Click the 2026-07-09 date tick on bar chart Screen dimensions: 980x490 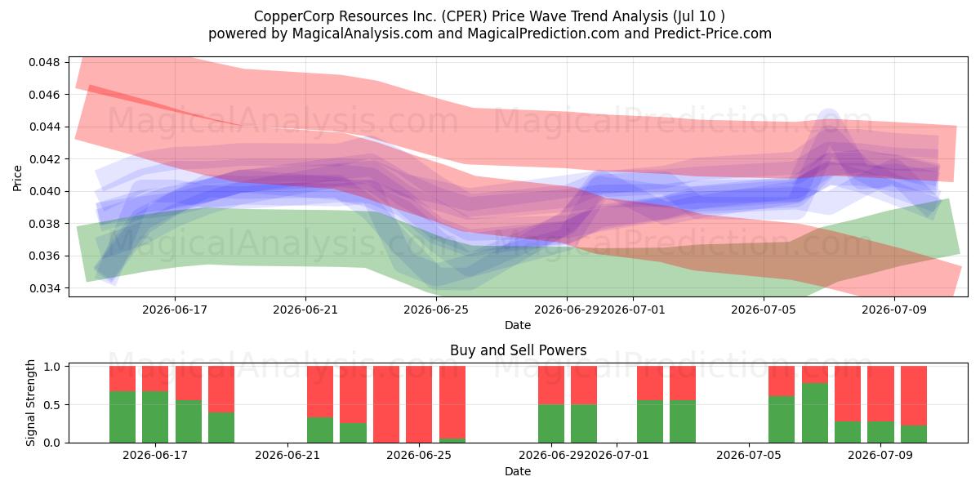point(881,456)
